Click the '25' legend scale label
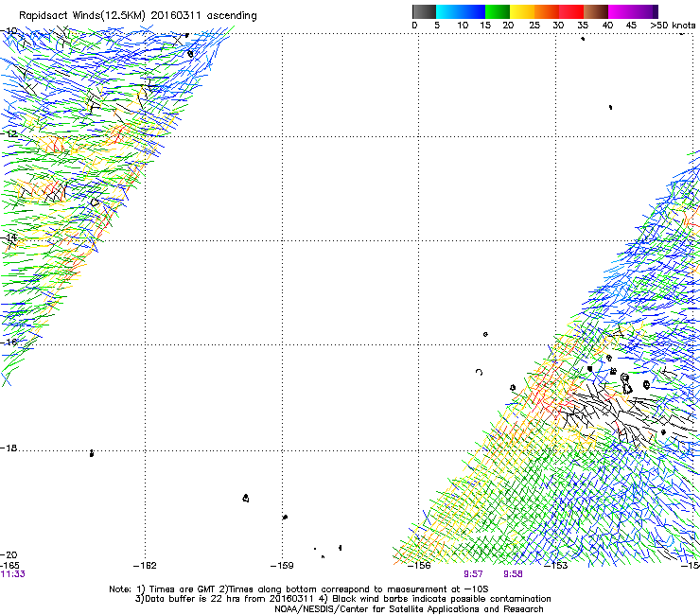 click(534, 26)
